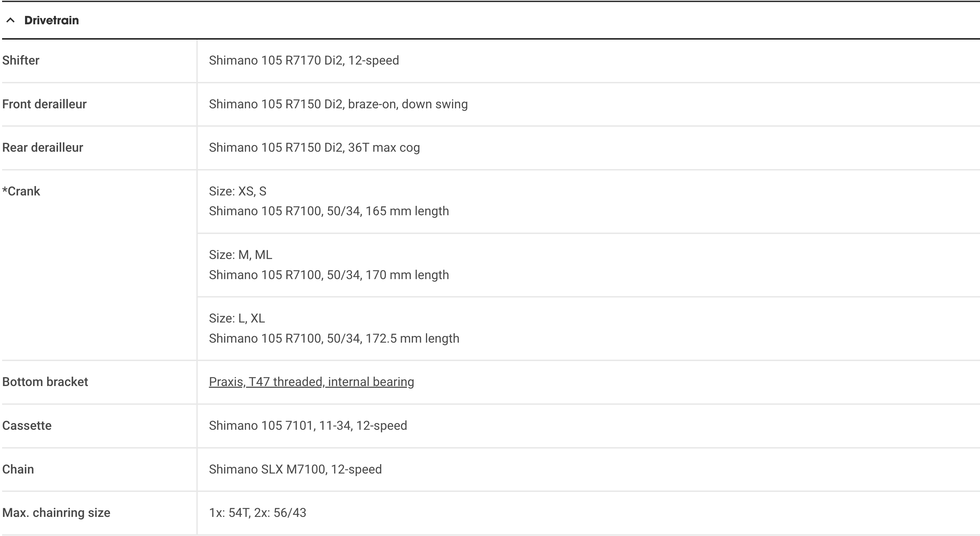Select the 36T max cog derailleur value
Screen dimensions: 980x536
pyautogui.click(x=314, y=148)
